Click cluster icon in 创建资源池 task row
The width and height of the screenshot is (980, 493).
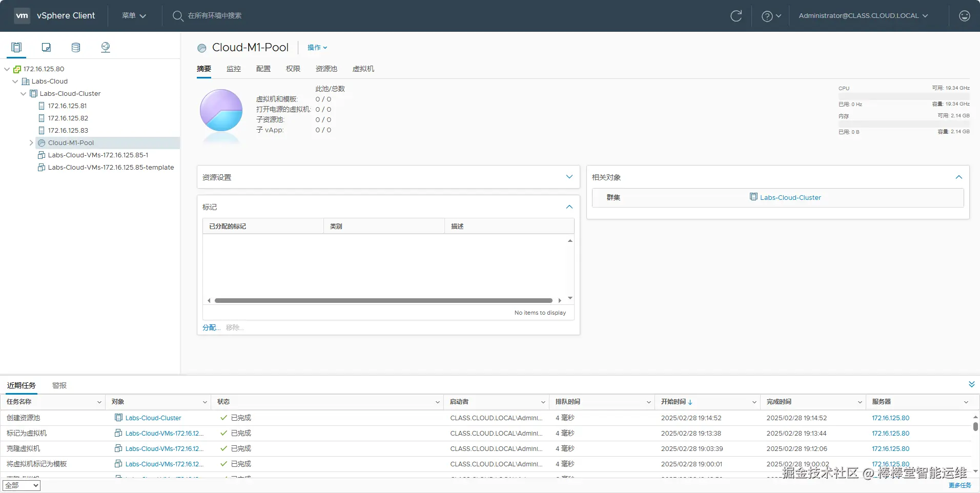tap(119, 418)
